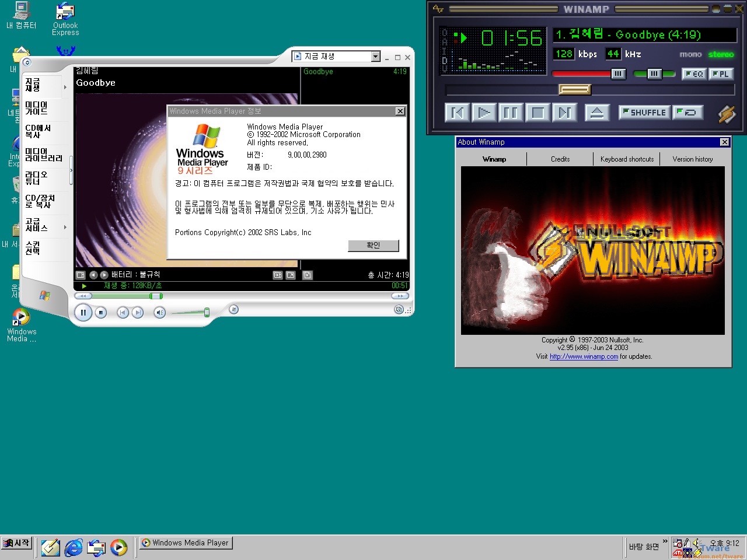747x560 pixels.
Task: Launch Outlook Express from Quick Launch
Action: pos(96,547)
